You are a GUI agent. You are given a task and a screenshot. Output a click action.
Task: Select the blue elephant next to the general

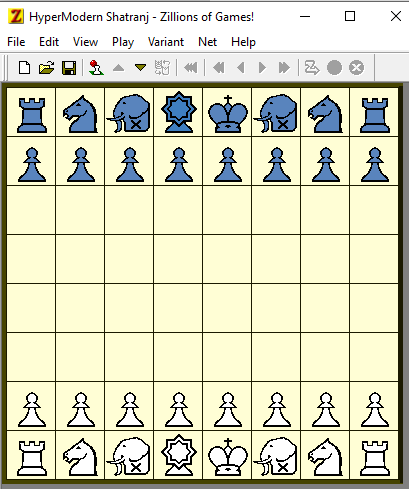click(x=129, y=113)
